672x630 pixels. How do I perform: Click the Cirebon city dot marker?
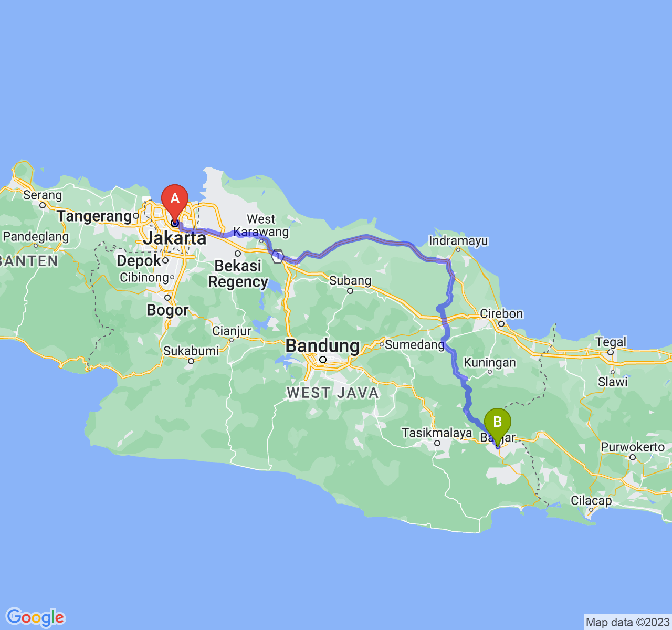(501, 324)
